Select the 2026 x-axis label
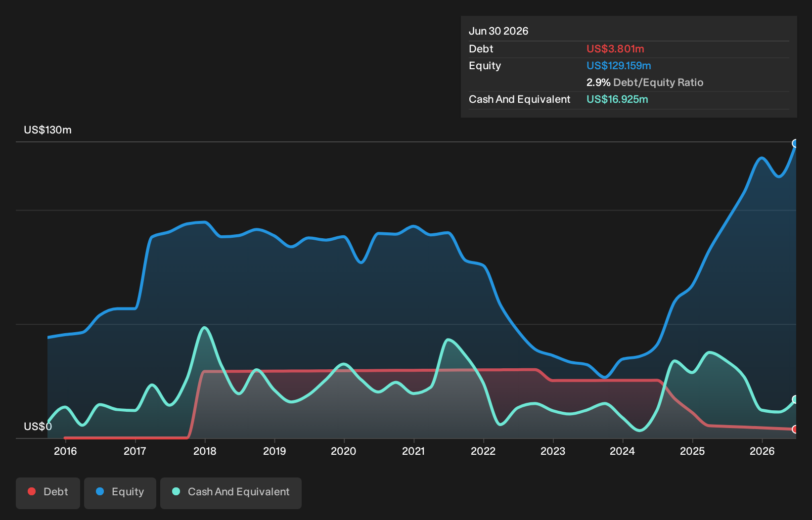This screenshot has width=812, height=520. [x=762, y=451]
